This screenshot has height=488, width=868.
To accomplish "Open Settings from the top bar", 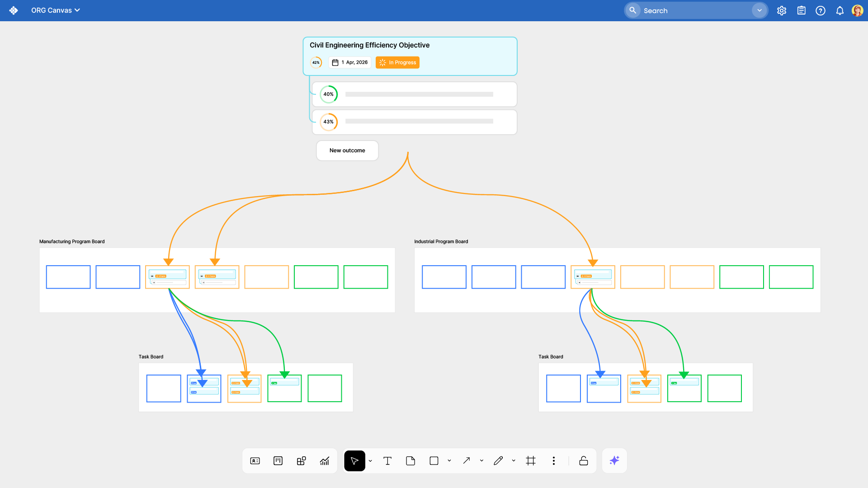I will click(782, 10).
